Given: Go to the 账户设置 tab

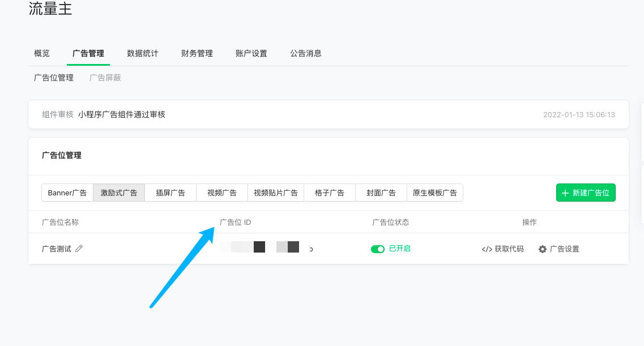Looking at the screenshot, I should point(251,53).
